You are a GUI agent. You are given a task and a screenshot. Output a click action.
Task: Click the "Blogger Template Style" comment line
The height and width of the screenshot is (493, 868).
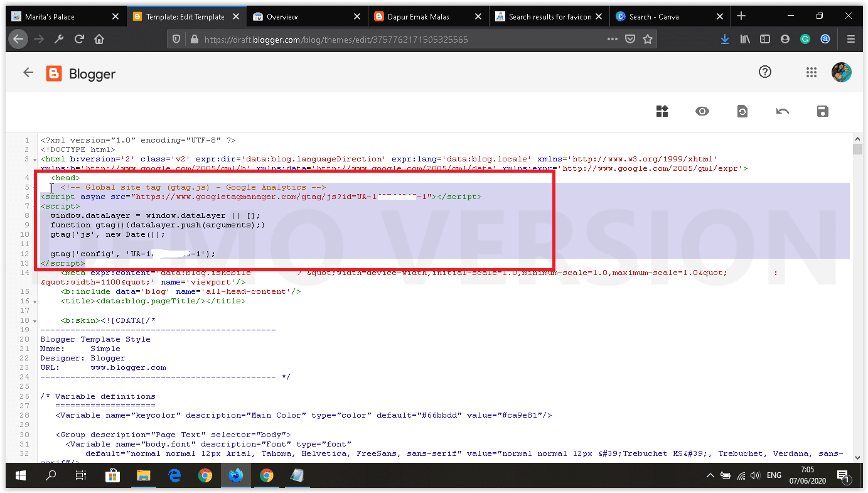point(95,339)
